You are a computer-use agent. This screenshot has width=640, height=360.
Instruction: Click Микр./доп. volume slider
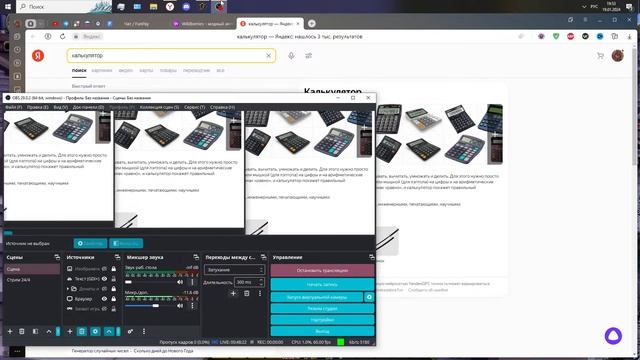pyautogui.click(x=150, y=306)
